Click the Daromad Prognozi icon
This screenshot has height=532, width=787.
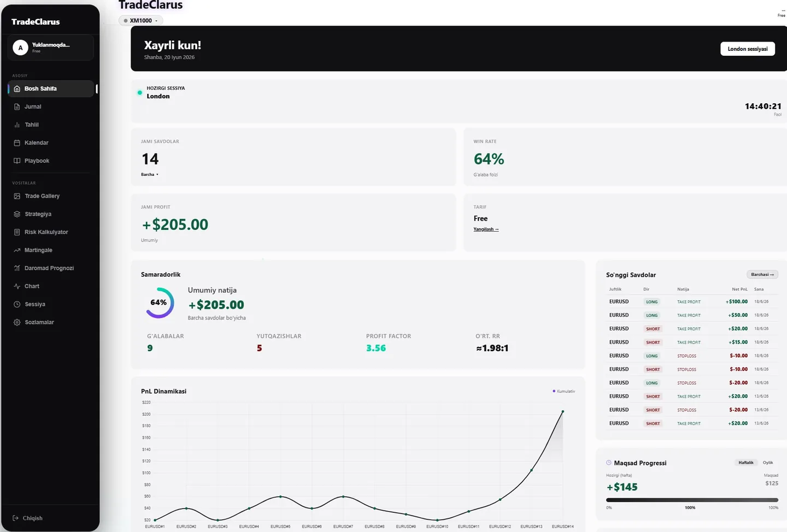point(17,268)
